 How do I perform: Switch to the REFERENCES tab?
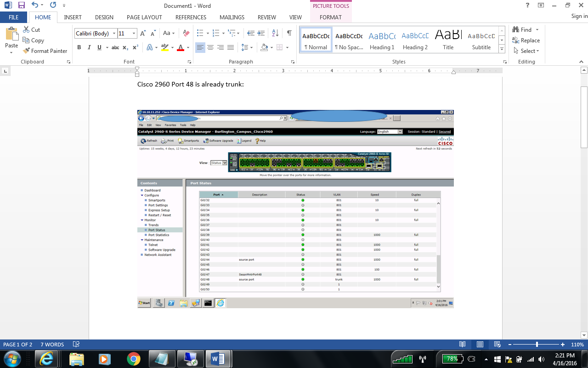tap(191, 17)
